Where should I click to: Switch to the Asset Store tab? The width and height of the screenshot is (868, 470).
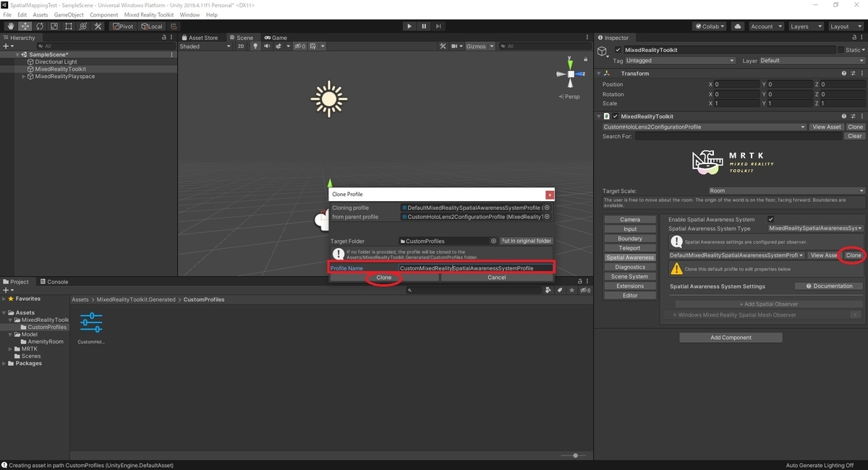coord(199,38)
